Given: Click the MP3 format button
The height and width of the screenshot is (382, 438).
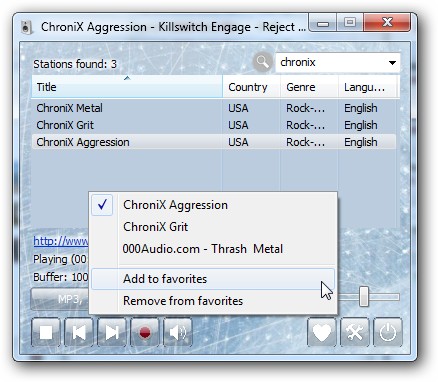Looking at the screenshot, I should (x=60, y=299).
